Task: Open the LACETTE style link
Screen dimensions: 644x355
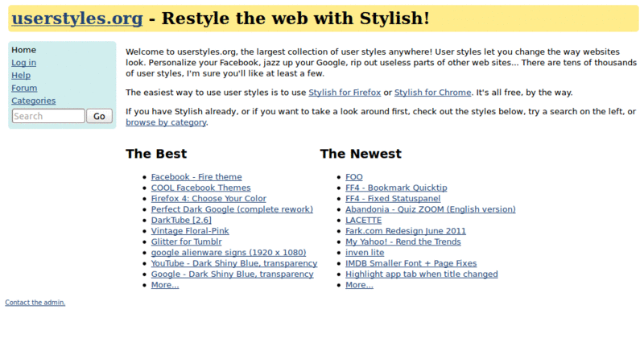Action: tap(364, 221)
